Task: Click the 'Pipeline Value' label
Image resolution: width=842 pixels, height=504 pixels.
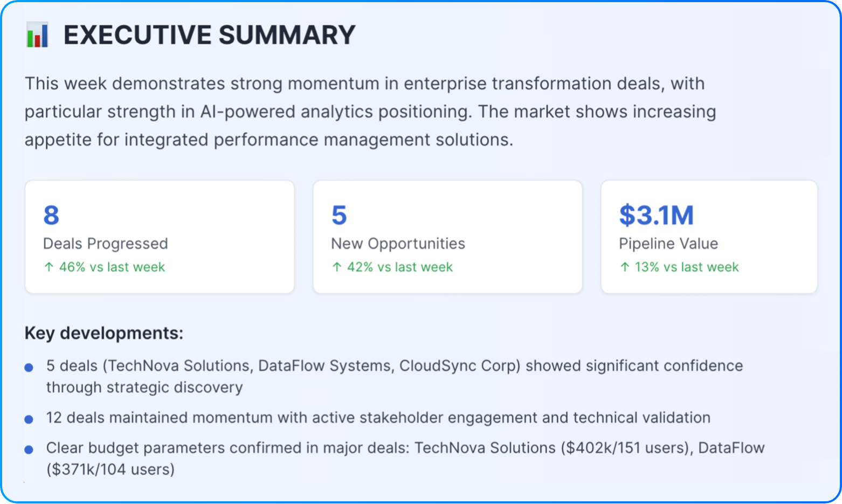Action: (668, 244)
